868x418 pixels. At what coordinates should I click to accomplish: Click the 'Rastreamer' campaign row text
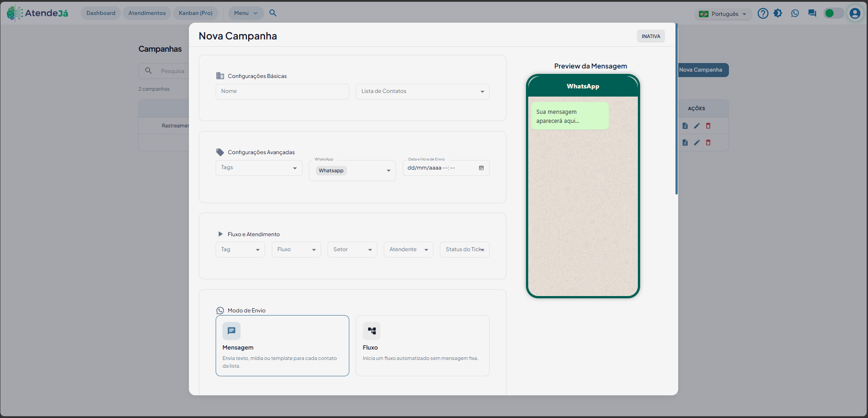(x=175, y=126)
